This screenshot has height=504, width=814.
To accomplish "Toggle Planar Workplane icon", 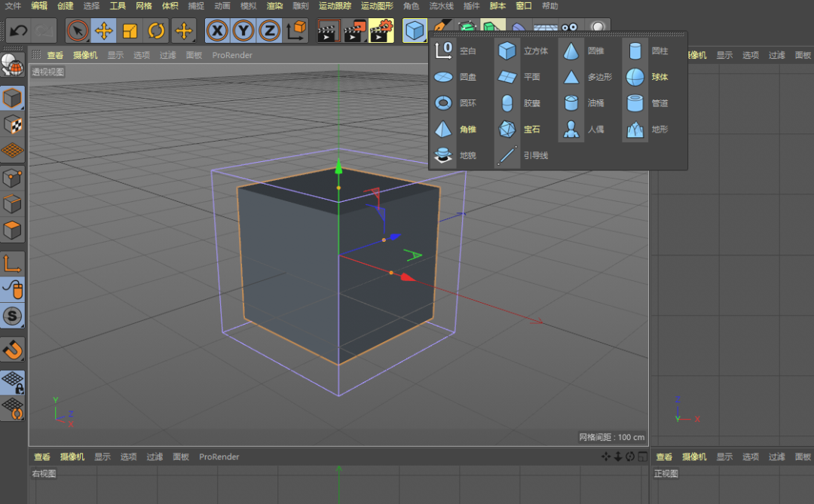I will point(13,408).
